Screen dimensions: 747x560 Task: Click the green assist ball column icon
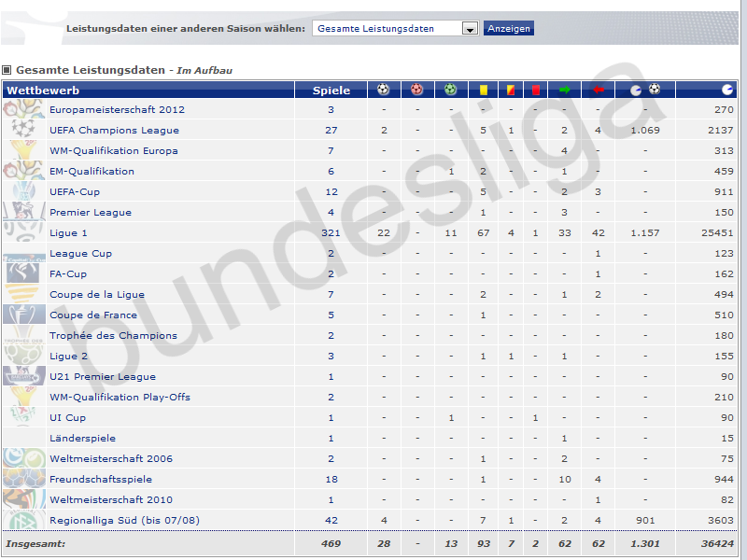pos(450,90)
